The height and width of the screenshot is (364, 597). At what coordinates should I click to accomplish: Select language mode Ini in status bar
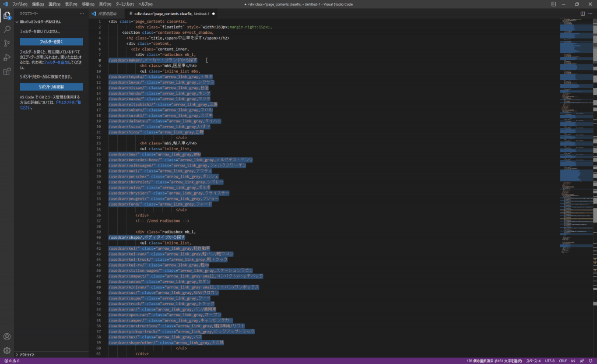(x=573, y=361)
